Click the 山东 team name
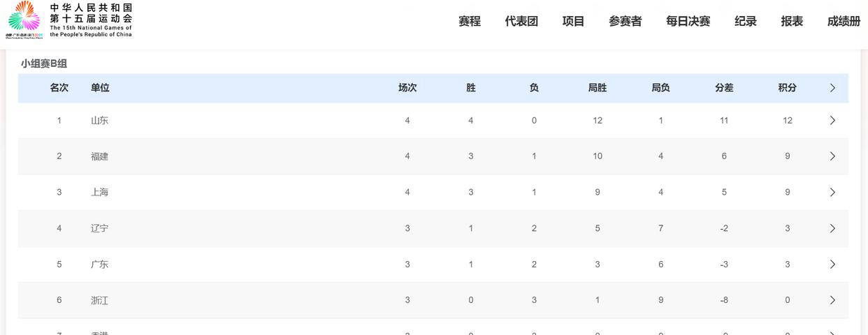The image size is (868, 335). click(99, 121)
